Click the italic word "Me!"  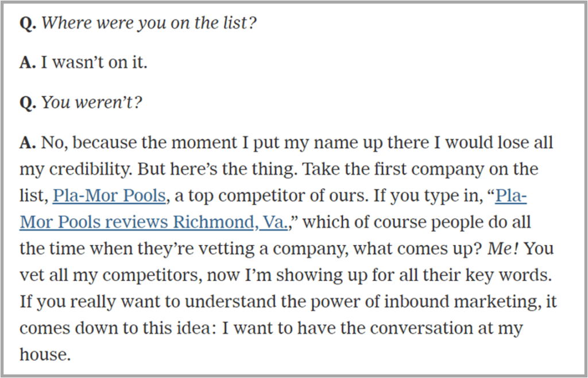tap(503, 248)
